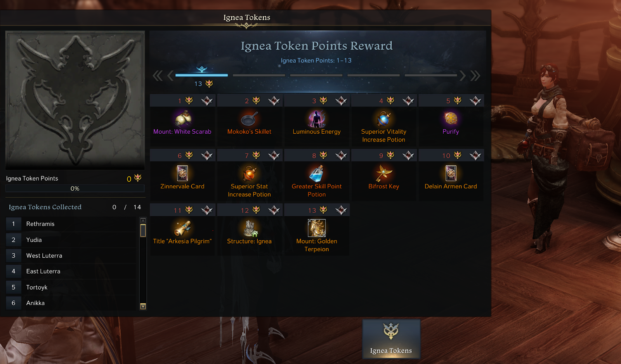Click the Zinnervale Card icon

click(x=182, y=173)
